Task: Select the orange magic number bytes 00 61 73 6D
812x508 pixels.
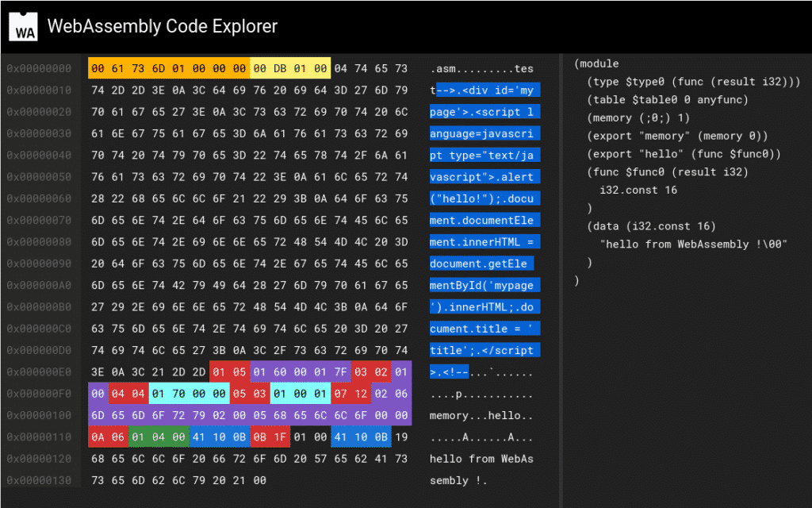Action: pos(128,68)
